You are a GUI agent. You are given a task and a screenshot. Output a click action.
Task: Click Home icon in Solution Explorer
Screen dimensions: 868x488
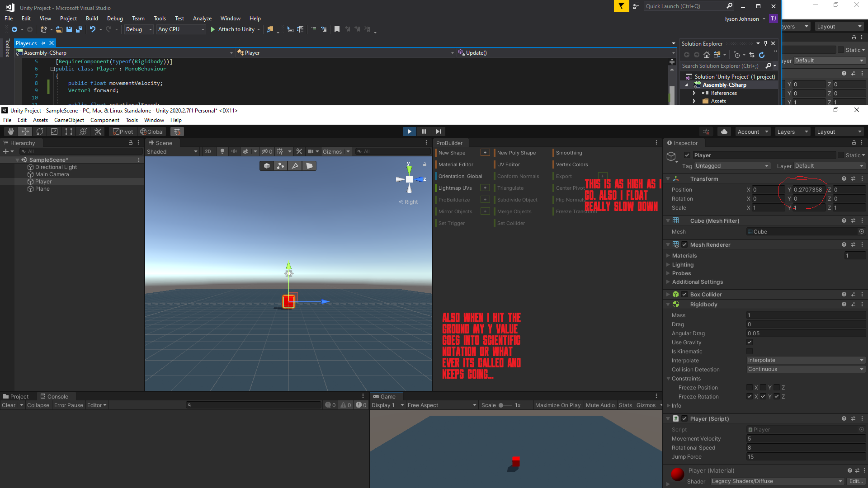tap(707, 55)
